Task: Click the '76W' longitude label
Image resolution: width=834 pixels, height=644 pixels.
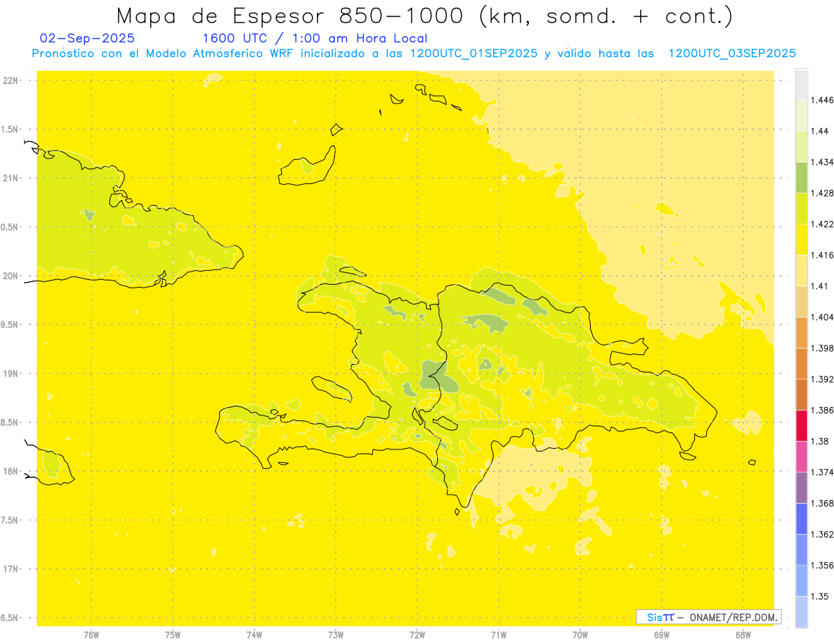Action: (91, 634)
